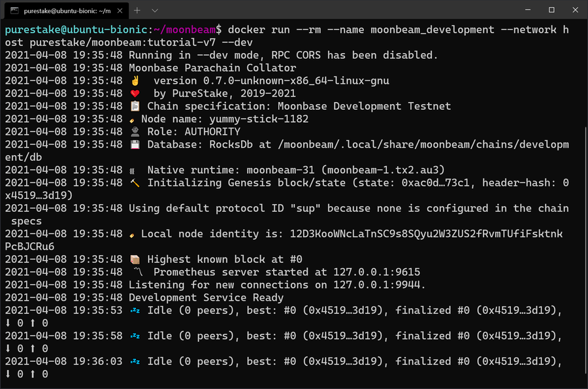588x389 pixels.
Task: Click 'Highest known block at #0' text
Action: (225, 259)
